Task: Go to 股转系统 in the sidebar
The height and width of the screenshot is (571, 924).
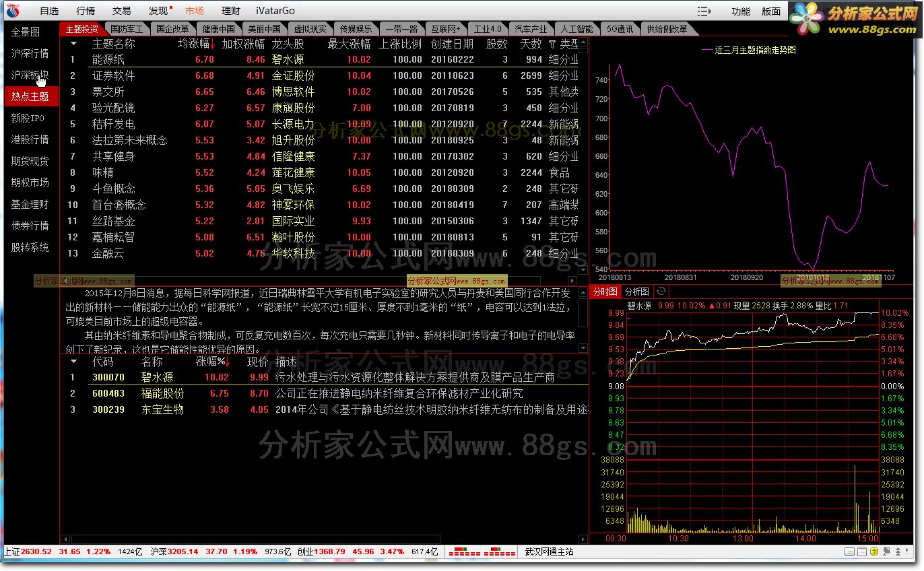Action: [30, 247]
